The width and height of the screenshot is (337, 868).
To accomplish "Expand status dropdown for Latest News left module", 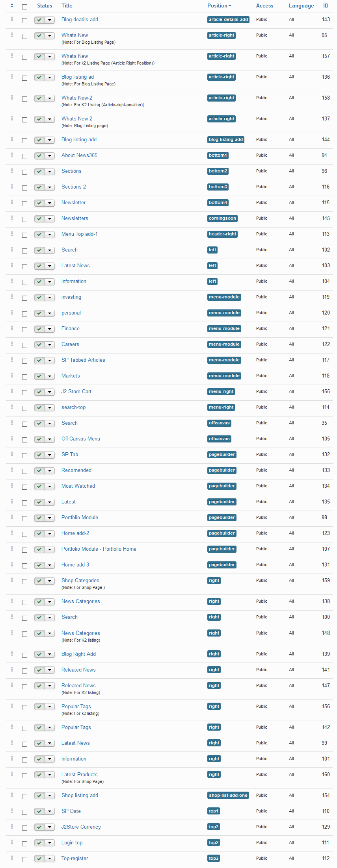I will [50, 266].
